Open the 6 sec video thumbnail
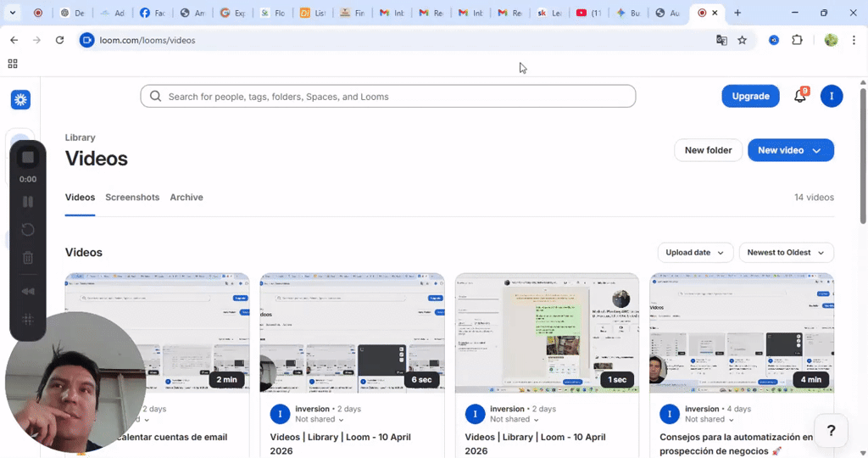Image resolution: width=868 pixels, height=458 pixels. (x=352, y=332)
